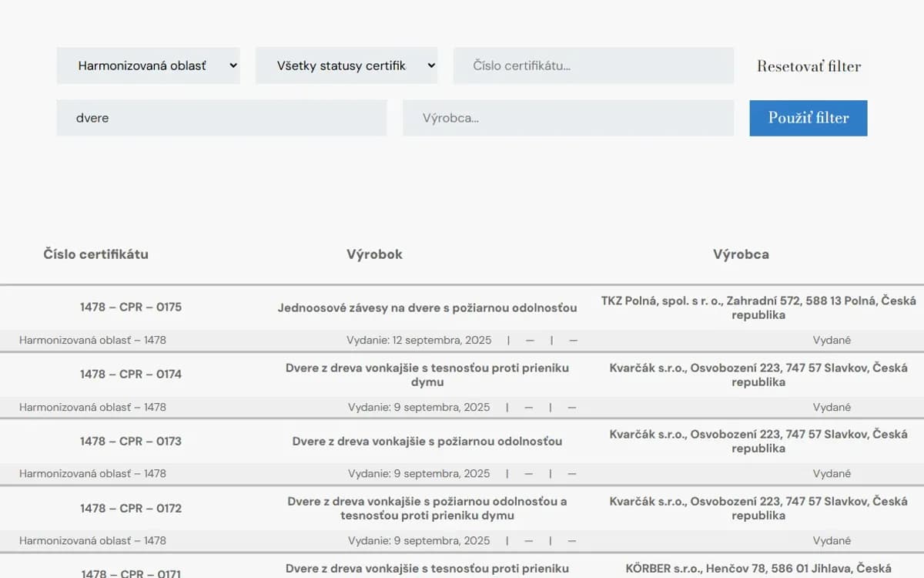Click 'Harmonizovaná oblasť – 1478' under certificate 0175
Image resolution: width=924 pixels, height=578 pixels.
pyautogui.click(x=92, y=340)
